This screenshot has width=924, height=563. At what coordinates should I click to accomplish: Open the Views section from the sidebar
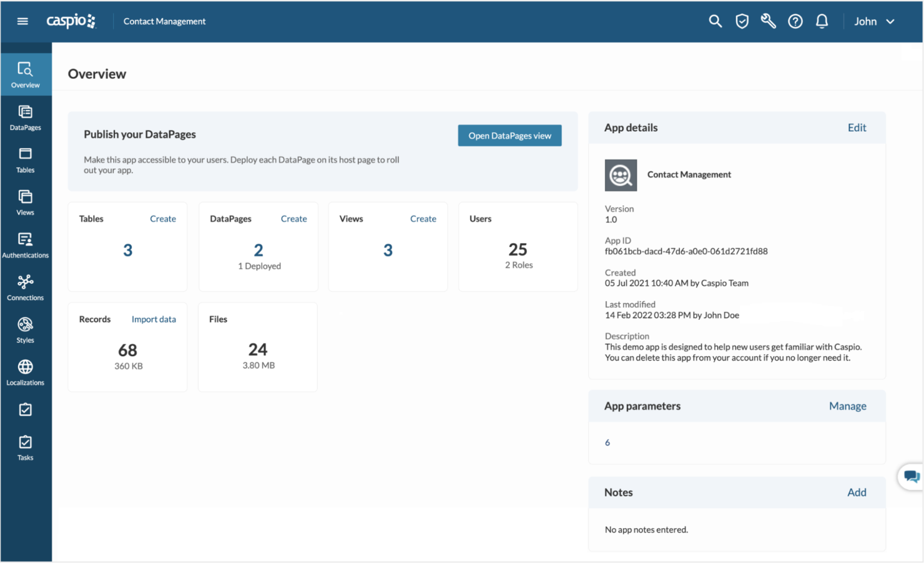[25, 202]
